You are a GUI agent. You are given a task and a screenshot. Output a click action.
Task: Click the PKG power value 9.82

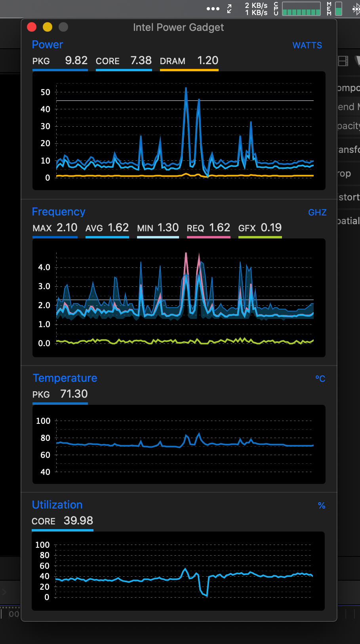[76, 60]
